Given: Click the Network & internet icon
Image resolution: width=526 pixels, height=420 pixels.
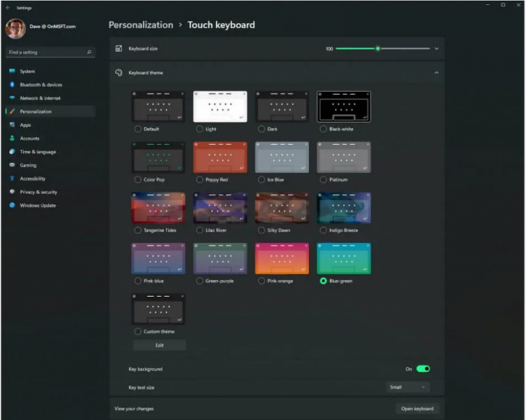Looking at the screenshot, I should (12, 98).
